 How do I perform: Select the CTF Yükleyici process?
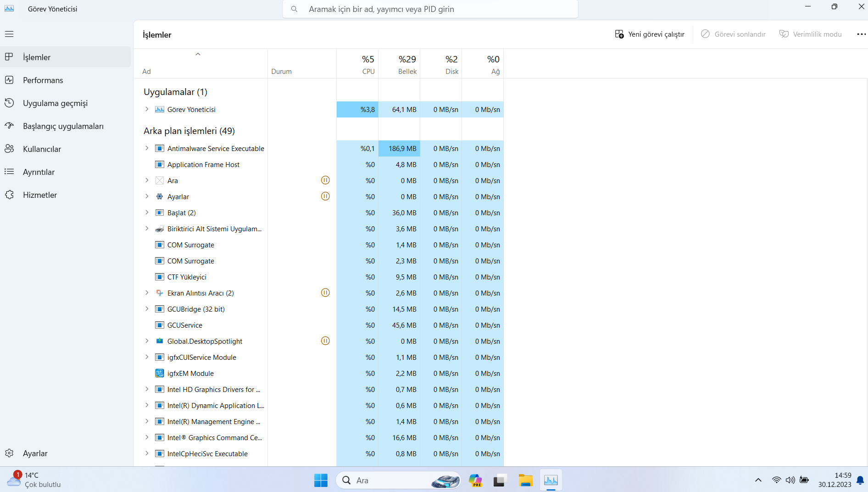[x=319, y=277]
